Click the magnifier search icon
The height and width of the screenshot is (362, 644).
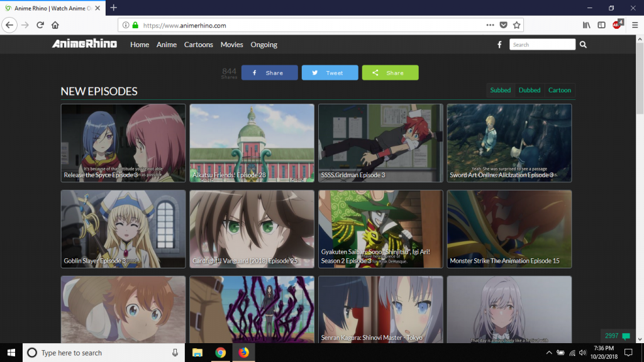coord(583,45)
